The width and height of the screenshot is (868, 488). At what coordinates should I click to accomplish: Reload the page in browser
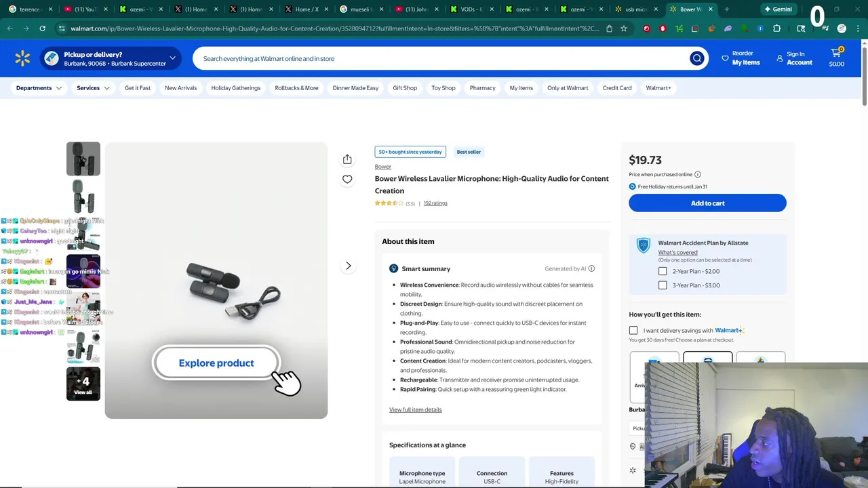42,28
